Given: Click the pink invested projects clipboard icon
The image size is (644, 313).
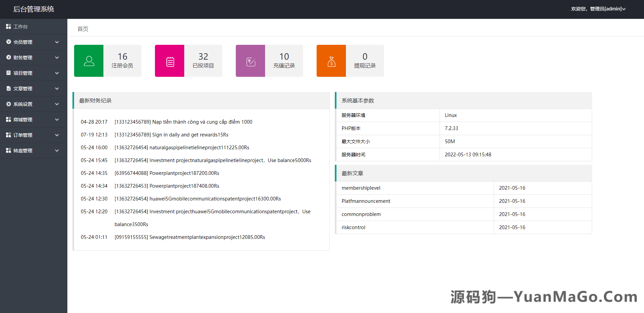Looking at the screenshot, I should pyautogui.click(x=170, y=61).
